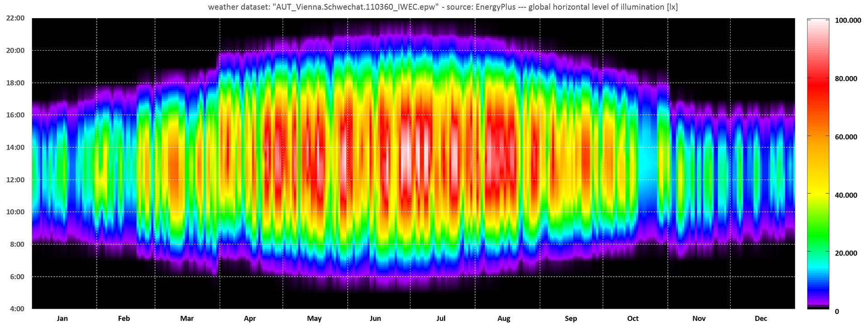Click the chart title text at top
Screen dimensions: 868x329
coord(443,7)
